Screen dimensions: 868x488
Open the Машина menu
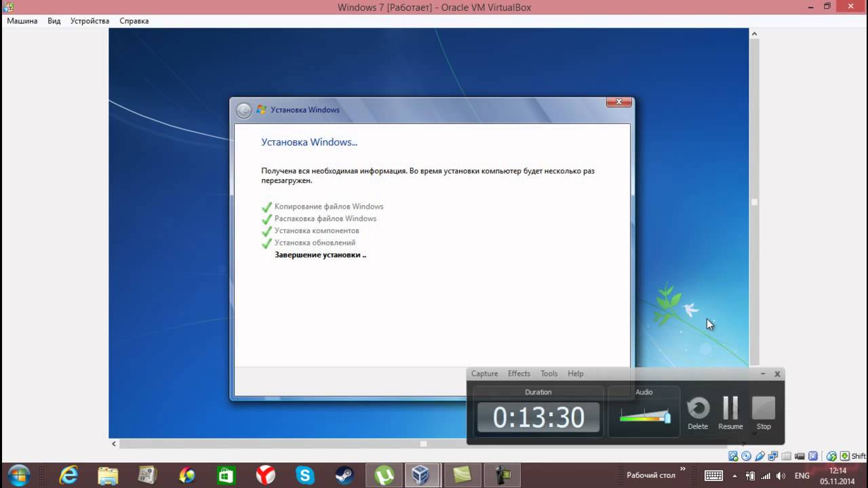[x=22, y=21]
